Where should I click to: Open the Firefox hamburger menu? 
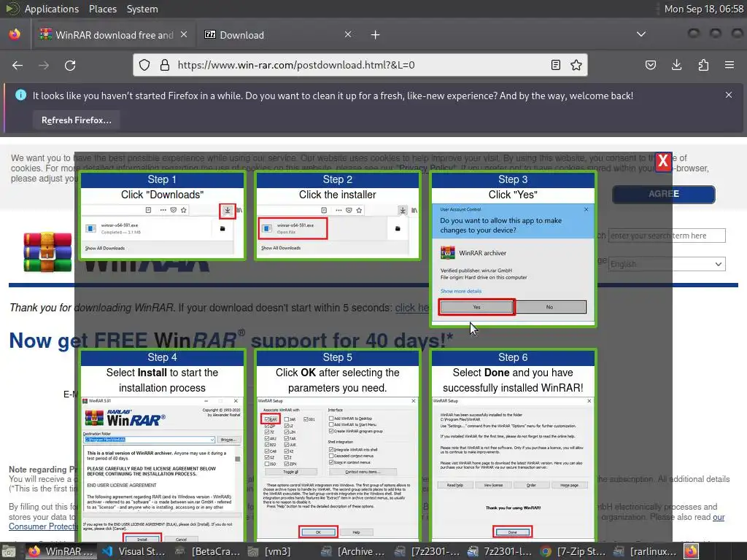pos(729,65)
